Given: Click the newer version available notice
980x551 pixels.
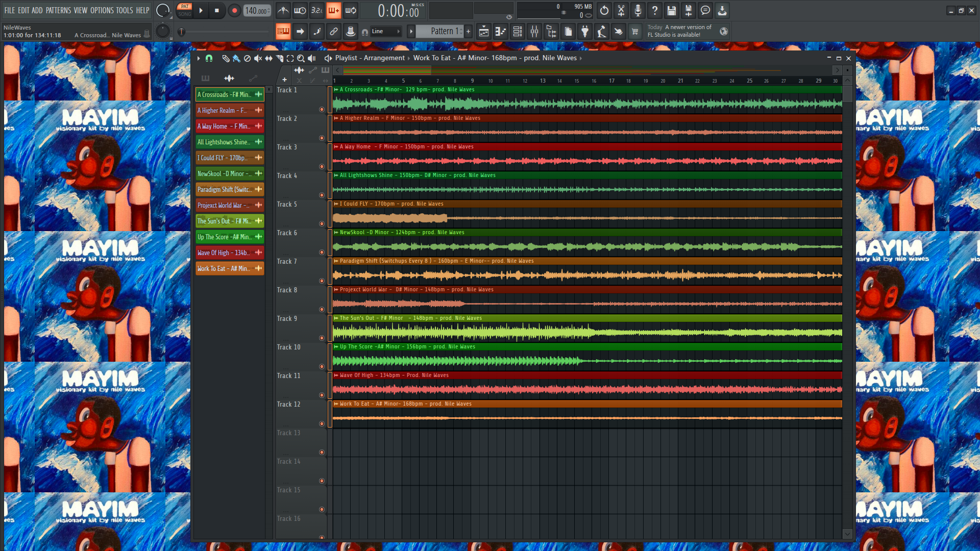Looking at the screenshot, I should pos(679,31).
